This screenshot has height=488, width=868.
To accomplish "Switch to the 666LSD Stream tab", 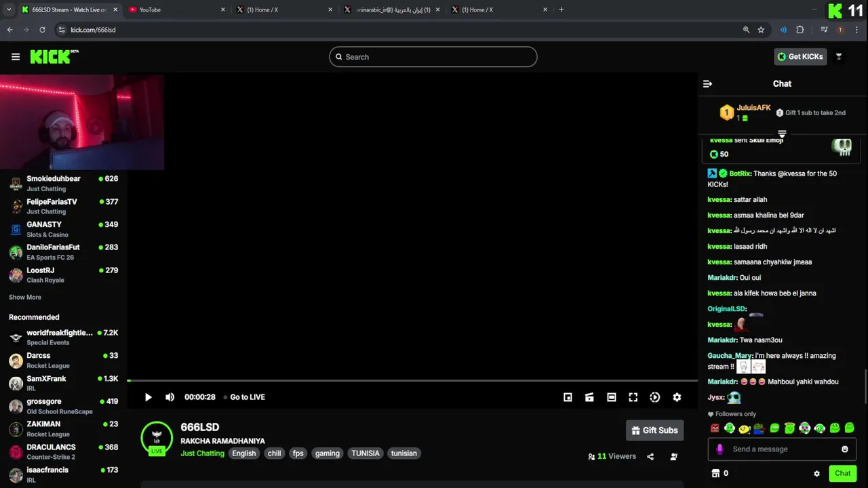I will [x=68, y=9].
